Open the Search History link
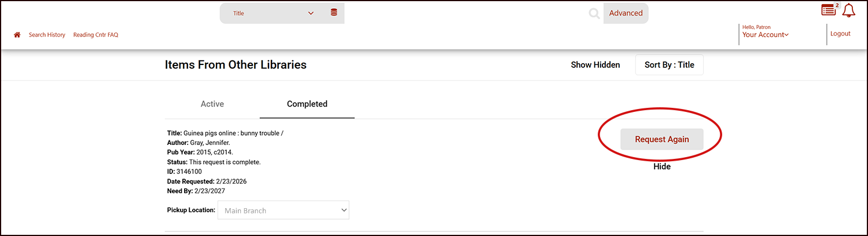Image resolution: width=868 pixels, height=236 pixels. click(47, 35)
